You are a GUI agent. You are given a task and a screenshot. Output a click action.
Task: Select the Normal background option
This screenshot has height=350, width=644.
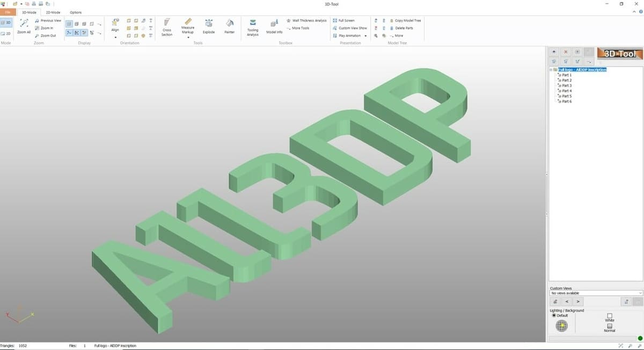(x=609, y=328)
